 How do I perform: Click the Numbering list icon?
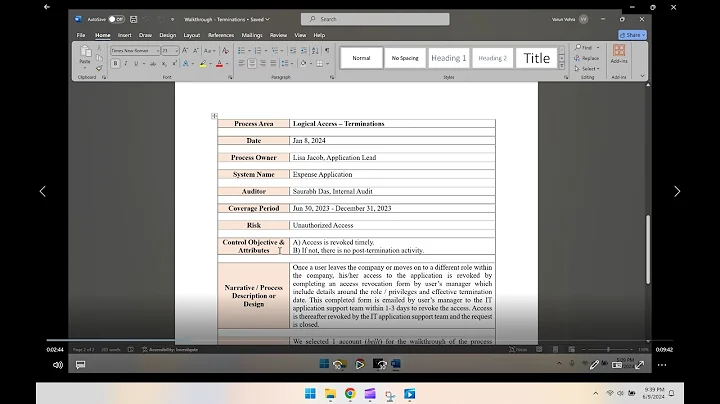[258, 50]
